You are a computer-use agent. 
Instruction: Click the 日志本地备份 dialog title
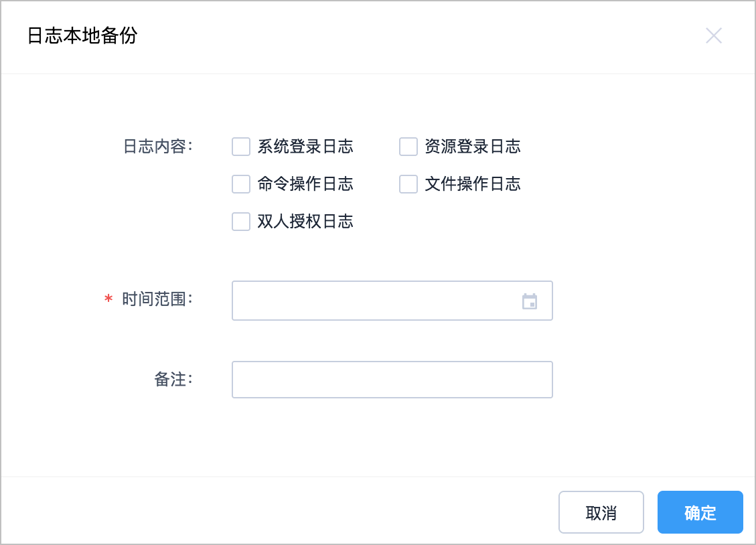[82, 35]
